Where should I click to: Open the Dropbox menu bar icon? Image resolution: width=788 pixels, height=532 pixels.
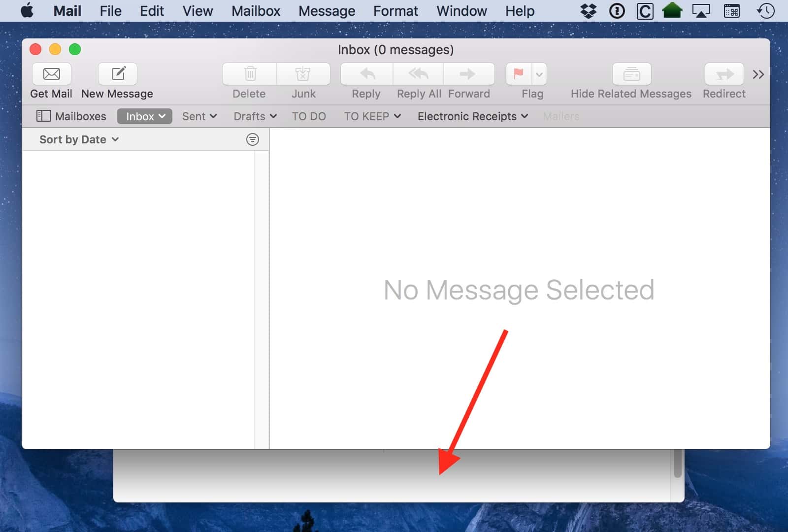tap(588, 11)
